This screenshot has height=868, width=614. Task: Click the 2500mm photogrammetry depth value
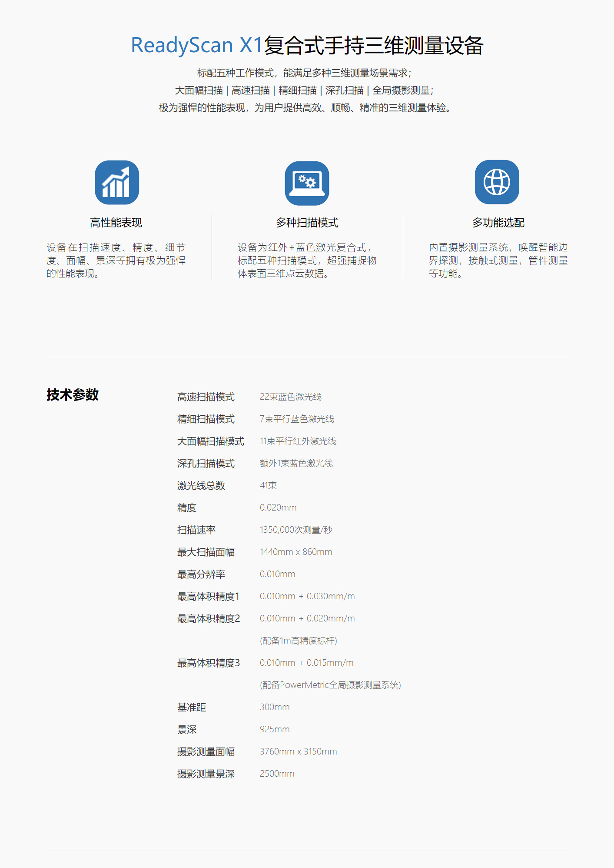pyautogui.click(x=277, y=774)
